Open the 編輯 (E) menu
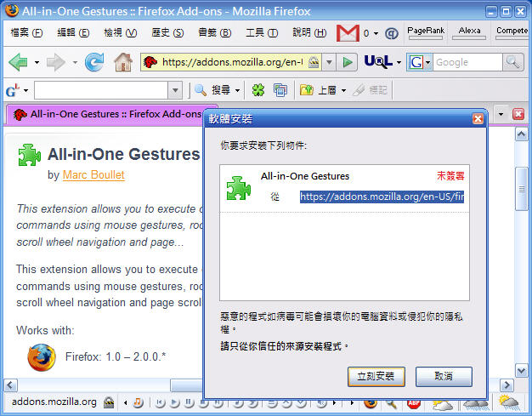 [73, 32]
